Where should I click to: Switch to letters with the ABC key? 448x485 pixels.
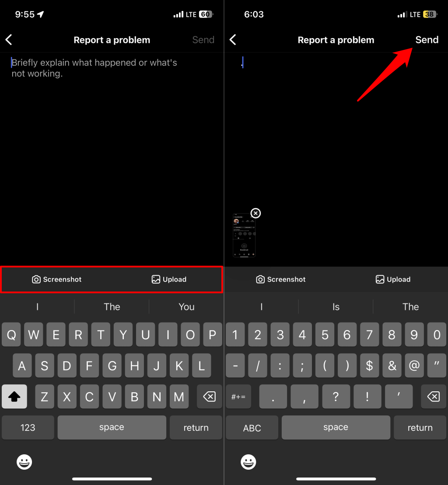pyautogui.click(x=252, y=428)
